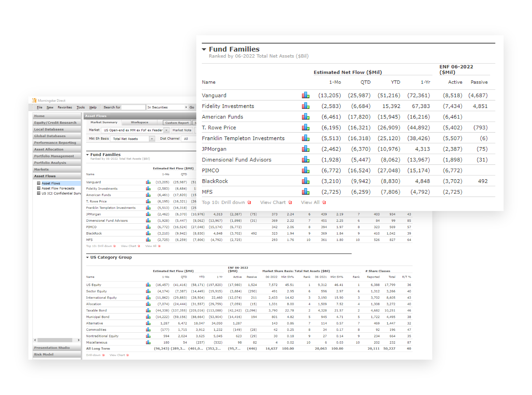Click the Search for input field
The height and width of the screenshot is (395, 532).
tap(133, 107)
